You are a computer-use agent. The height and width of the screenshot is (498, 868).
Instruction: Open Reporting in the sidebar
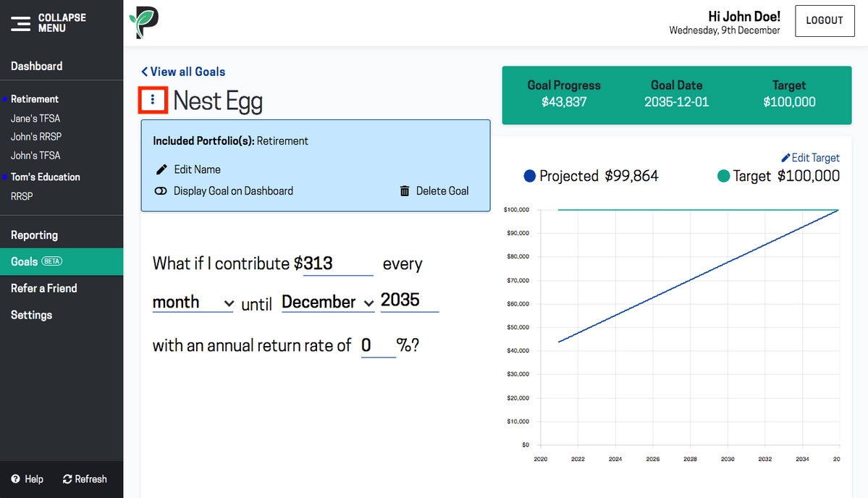[x=34, y=235]
